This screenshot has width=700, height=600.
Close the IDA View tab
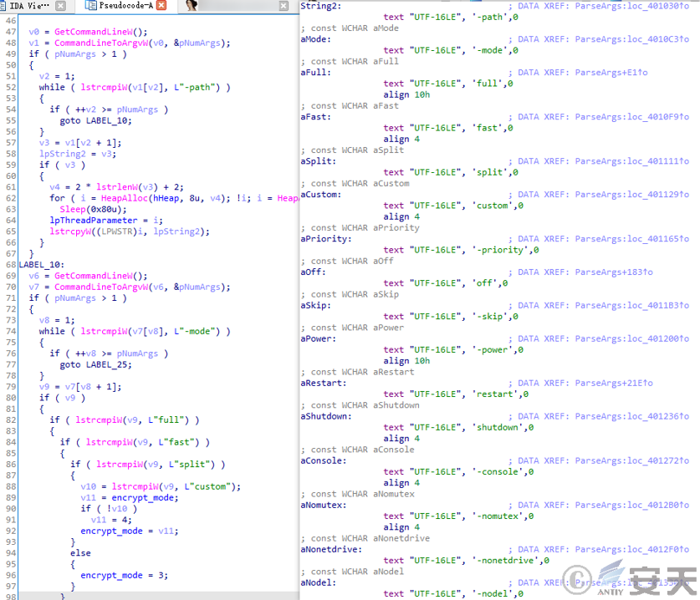(x=61, y=5)
